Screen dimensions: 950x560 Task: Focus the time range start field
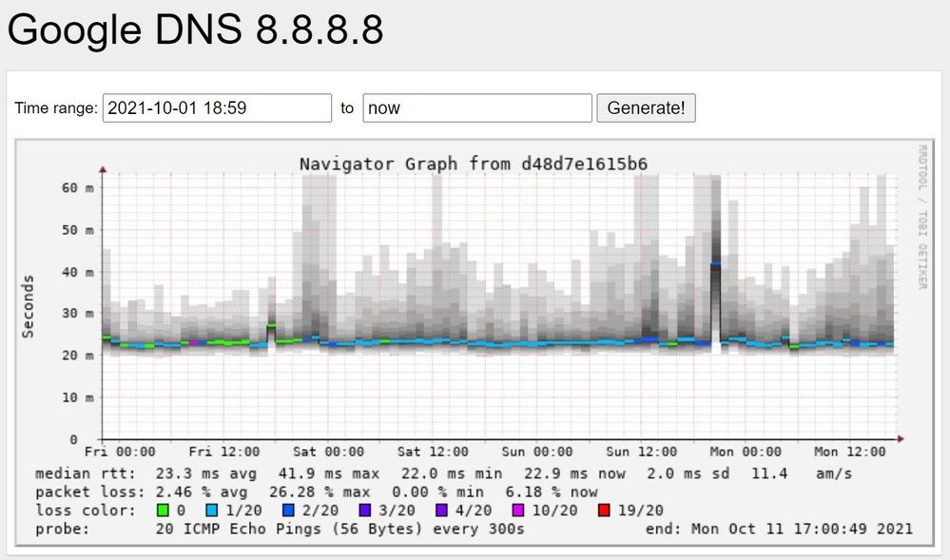pyautogui.click(x=217, y=107)
